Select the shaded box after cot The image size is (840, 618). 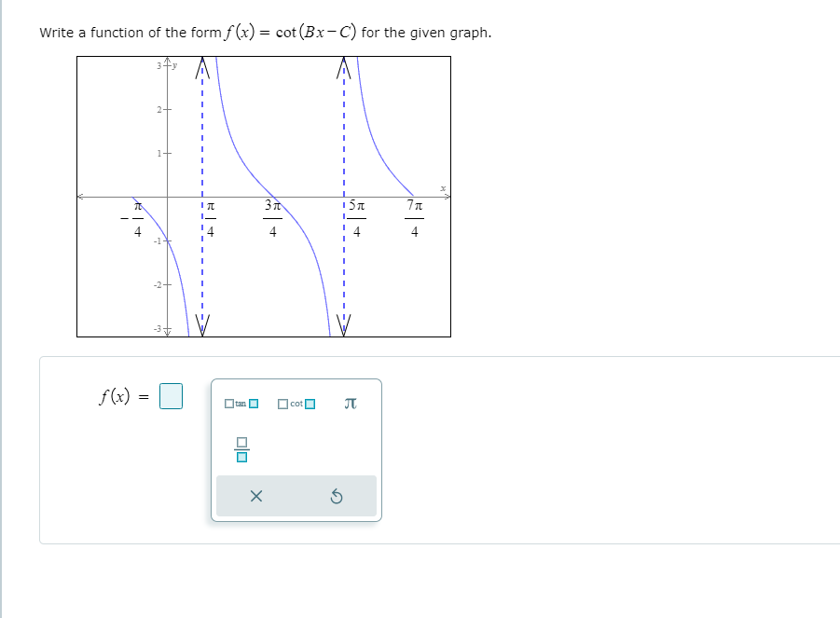pos(310,404)
